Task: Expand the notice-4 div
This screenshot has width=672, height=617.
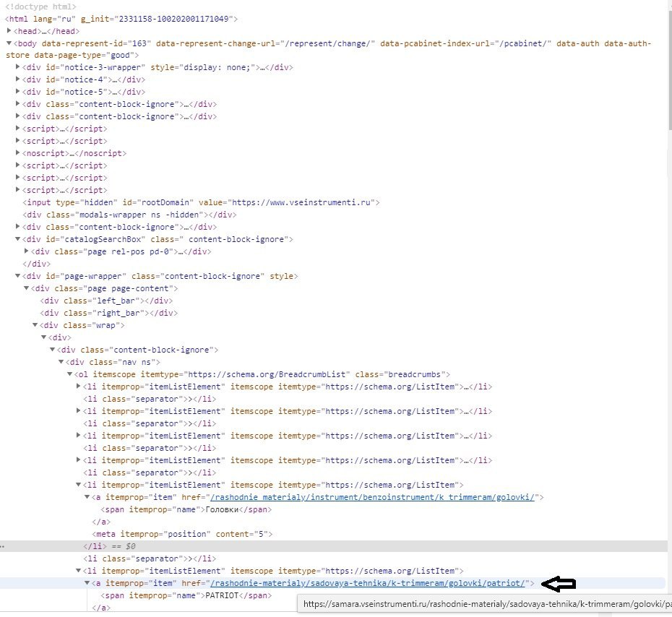Action: 17,79
